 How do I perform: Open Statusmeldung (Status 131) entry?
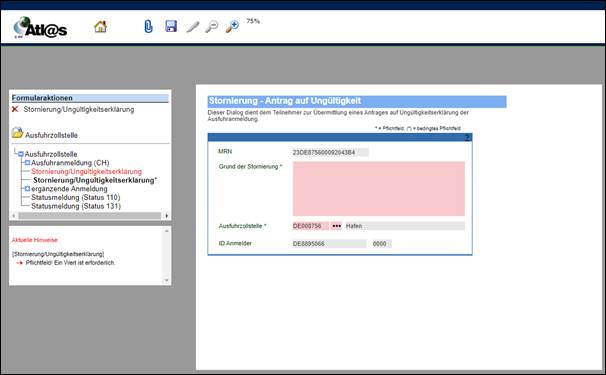tap(76, 206)
